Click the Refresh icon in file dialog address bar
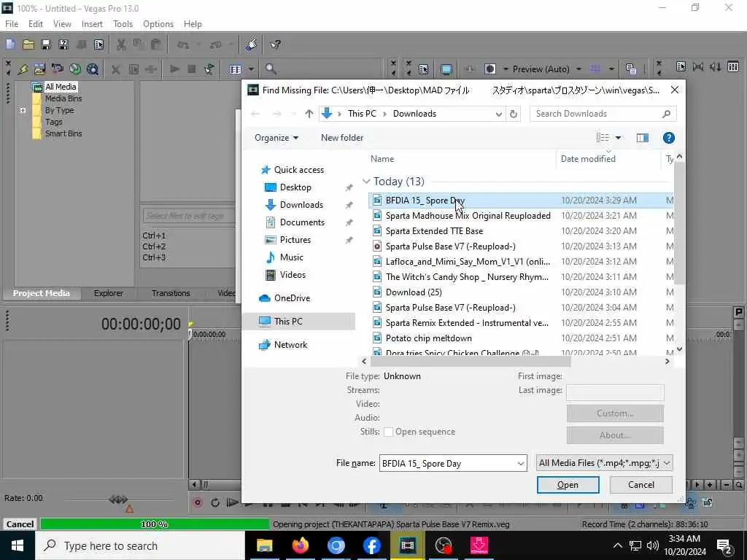Viewport: 747px width, 560px height. (x=514, y=114)
